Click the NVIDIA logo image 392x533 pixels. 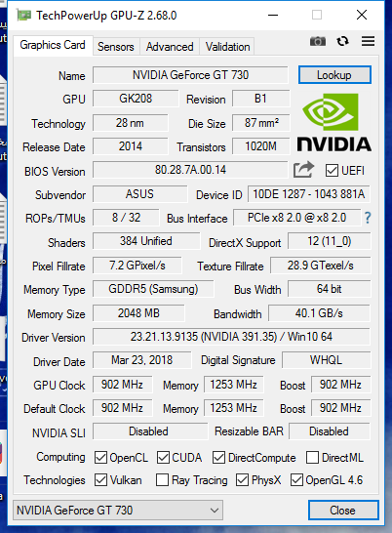coord(333,122)
